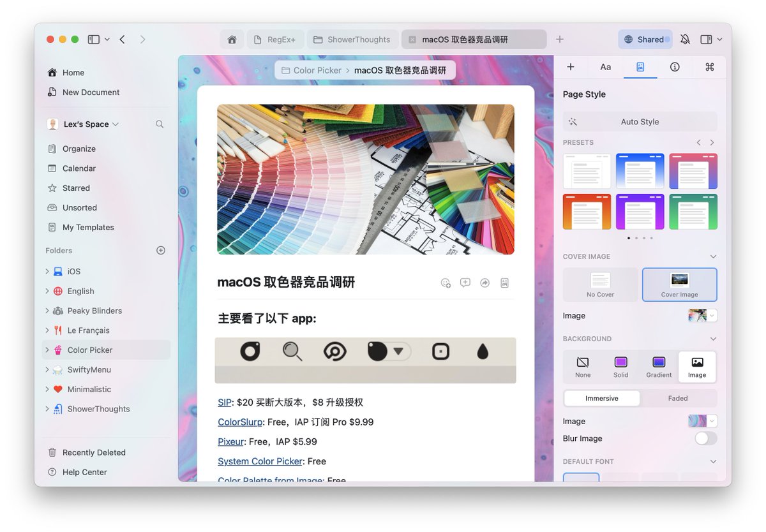Expand the Color Picker folder

47,350
